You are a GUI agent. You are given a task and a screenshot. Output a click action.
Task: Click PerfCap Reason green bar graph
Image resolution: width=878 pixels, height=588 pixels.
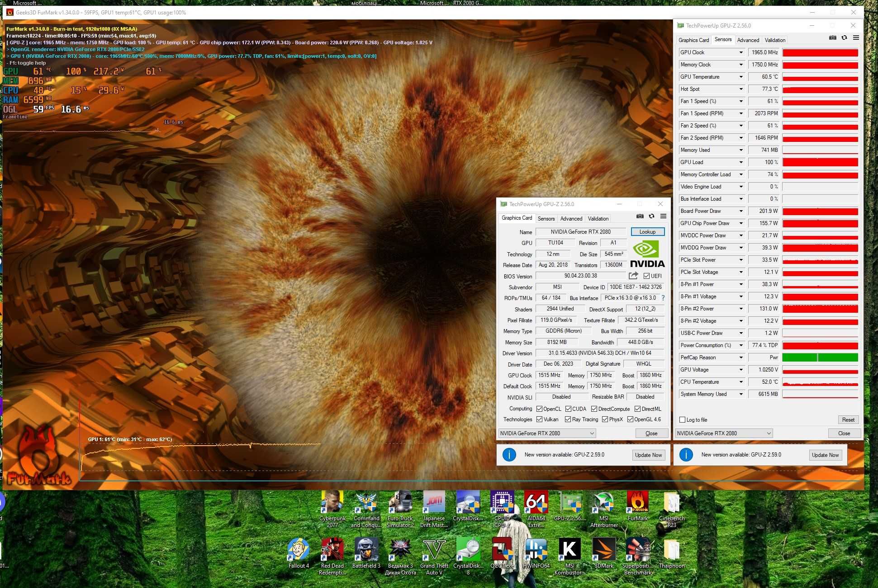tap(820, 358)
